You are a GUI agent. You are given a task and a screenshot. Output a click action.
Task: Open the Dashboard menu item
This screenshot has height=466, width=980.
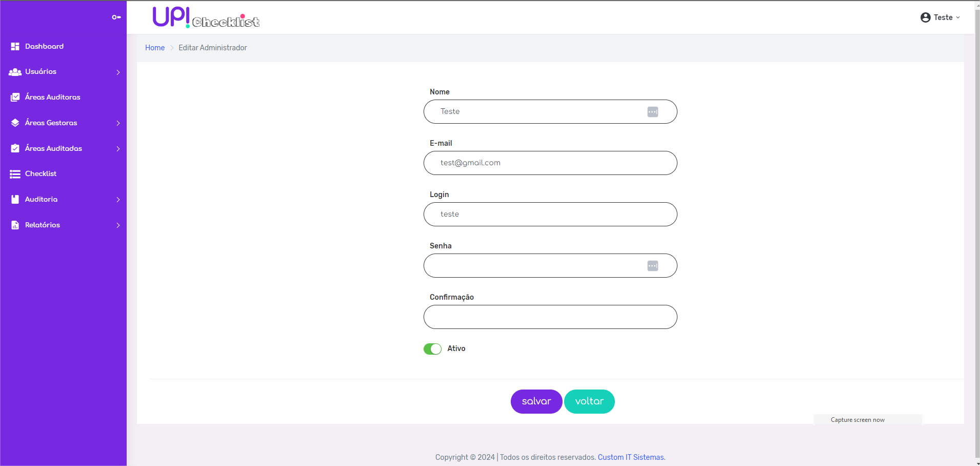64,46
